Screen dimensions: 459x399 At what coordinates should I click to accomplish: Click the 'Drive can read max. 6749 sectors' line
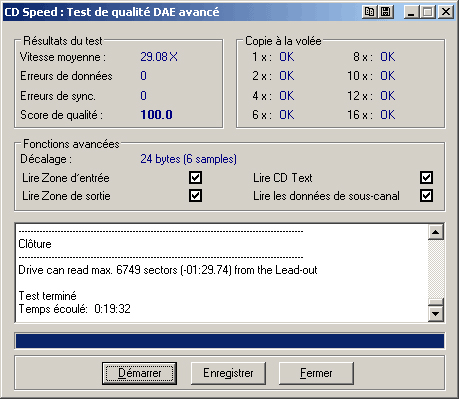[x=168, y=270]
